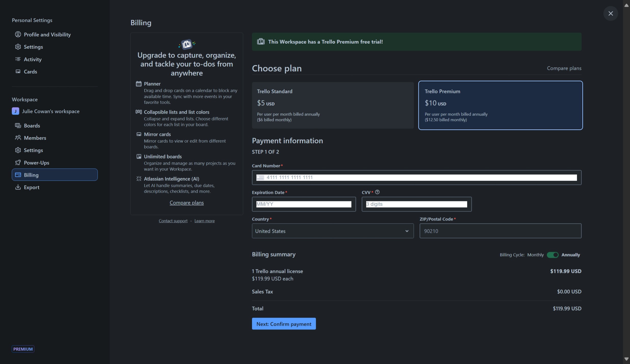The width and height of the screenshot is (630, 364).
Task: Click the CVV help question mark icon
Action: tap(377, 192)
